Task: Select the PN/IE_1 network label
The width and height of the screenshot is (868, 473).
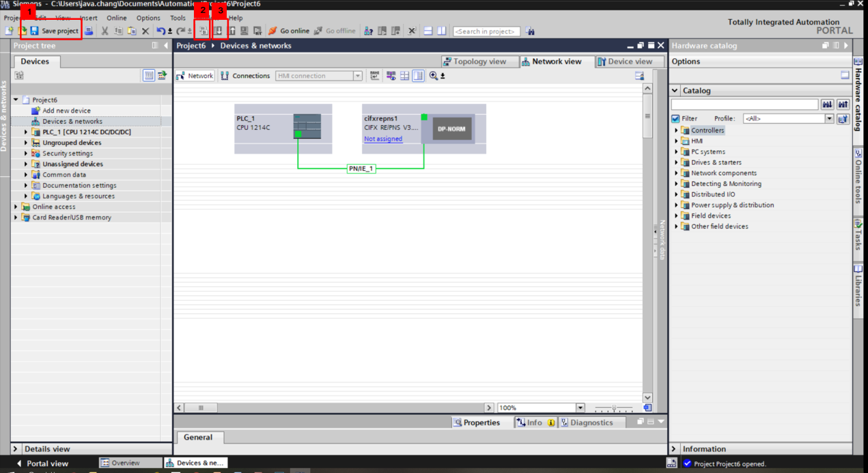Action: [x=361, y=168]
